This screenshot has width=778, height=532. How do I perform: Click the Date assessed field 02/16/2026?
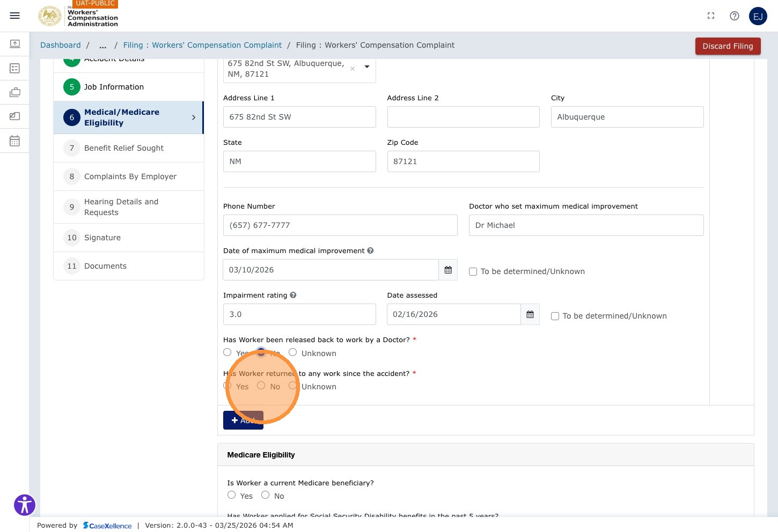[x=454, y=314]
